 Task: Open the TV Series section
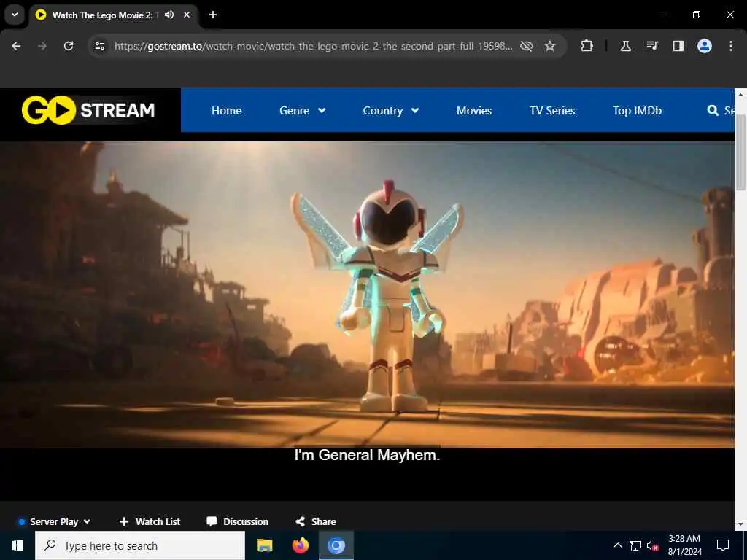[552, 111]
